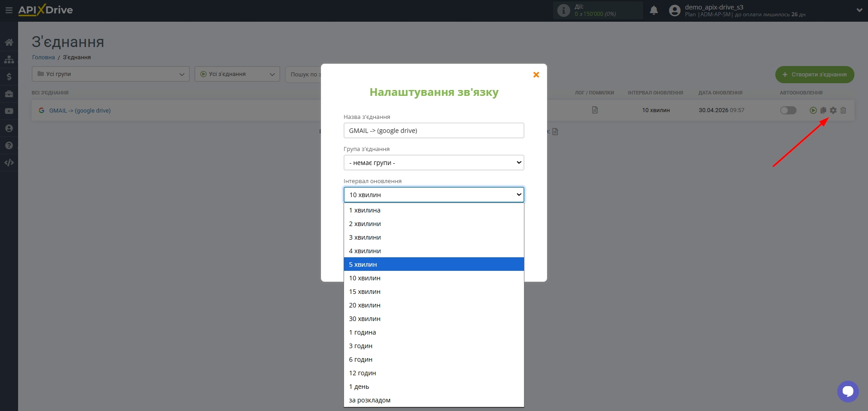Click the user avatar icon
868x411 pixels.
click(675, 10)
